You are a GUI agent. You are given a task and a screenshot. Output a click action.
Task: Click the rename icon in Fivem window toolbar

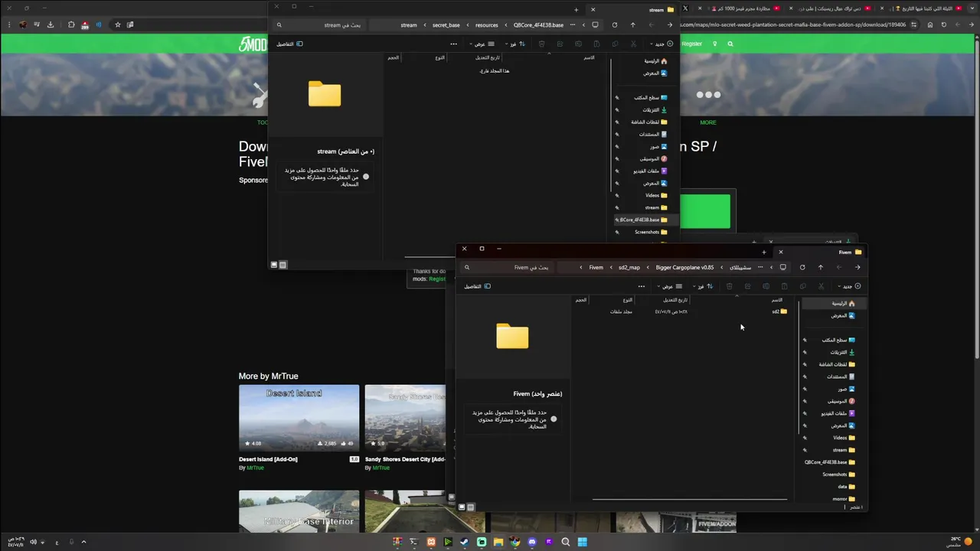[x=766, y=286]
